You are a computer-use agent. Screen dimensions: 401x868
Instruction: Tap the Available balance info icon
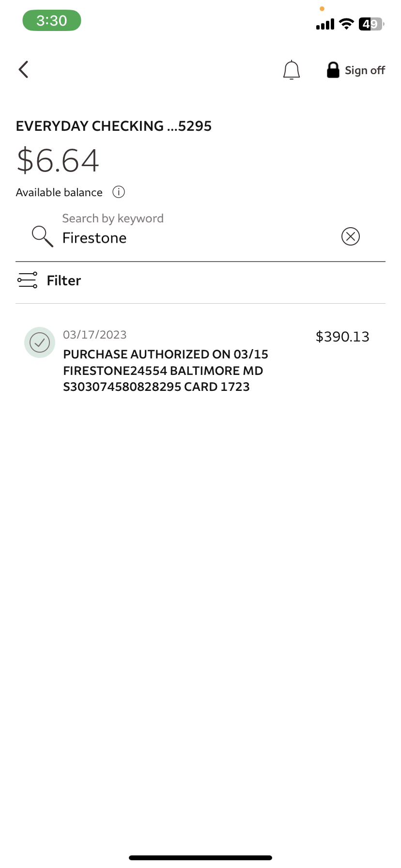pos(119,192)
